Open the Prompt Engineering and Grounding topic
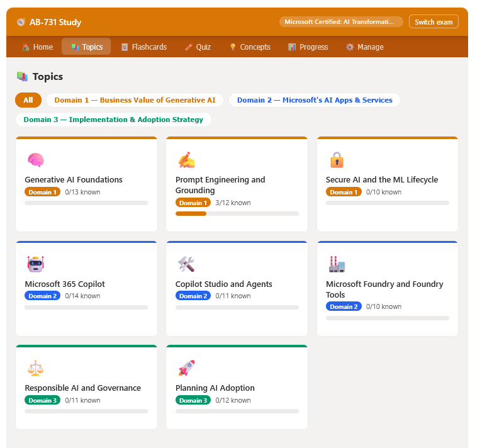 coord(237,184)
